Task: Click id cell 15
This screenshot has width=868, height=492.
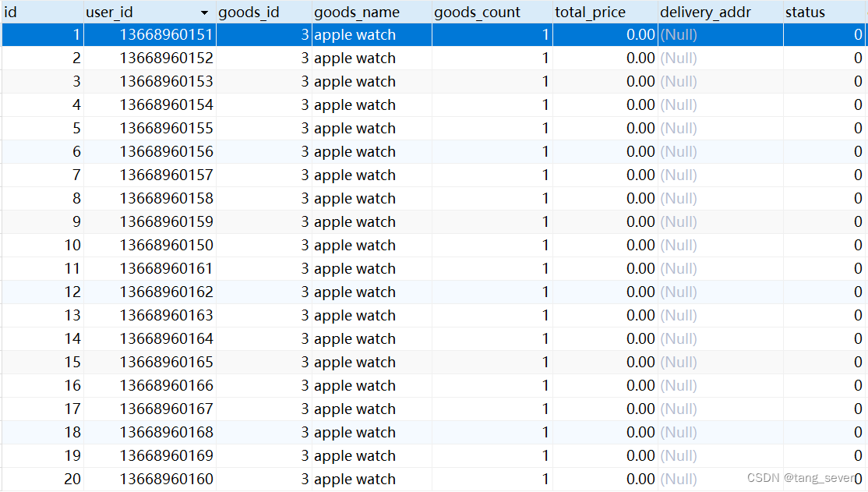Action: (x=43, y=362)
